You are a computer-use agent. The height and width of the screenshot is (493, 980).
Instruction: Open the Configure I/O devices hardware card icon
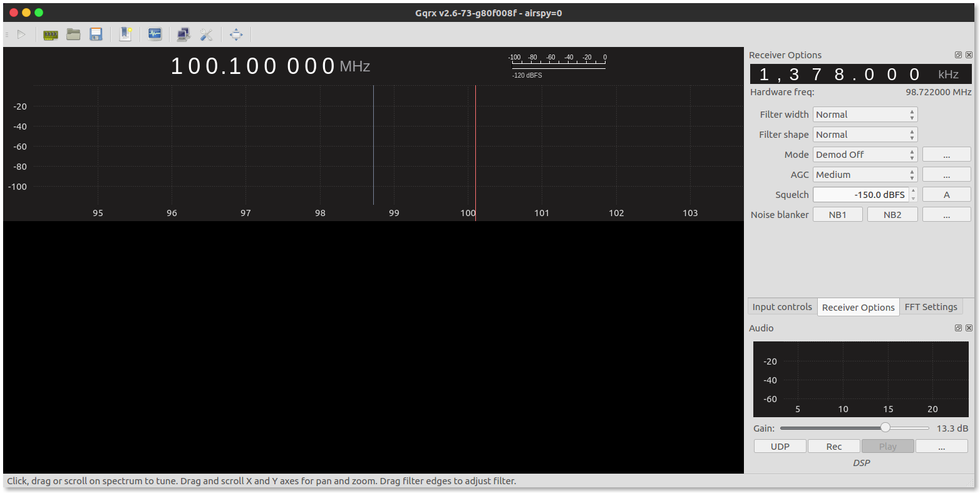coord(51,34)
